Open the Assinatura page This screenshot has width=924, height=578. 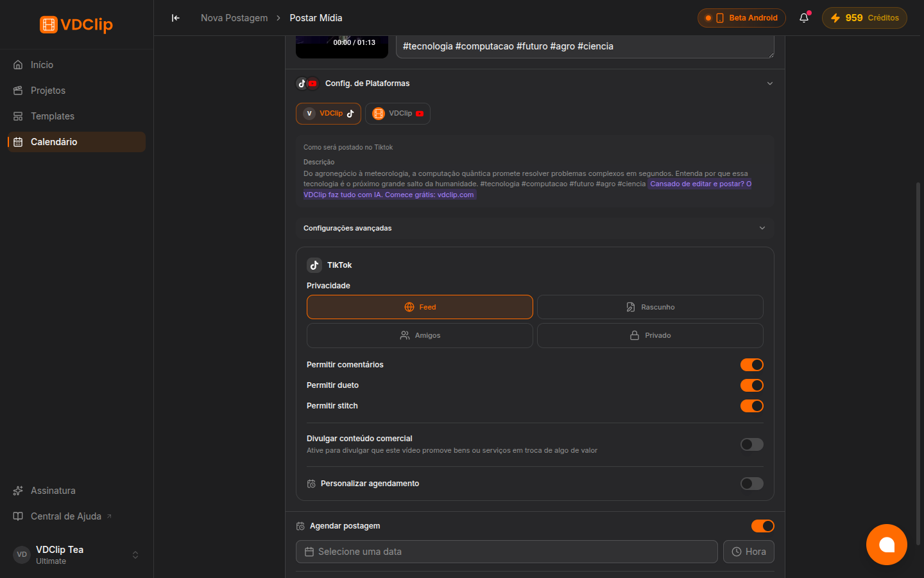tap(76, 491)
